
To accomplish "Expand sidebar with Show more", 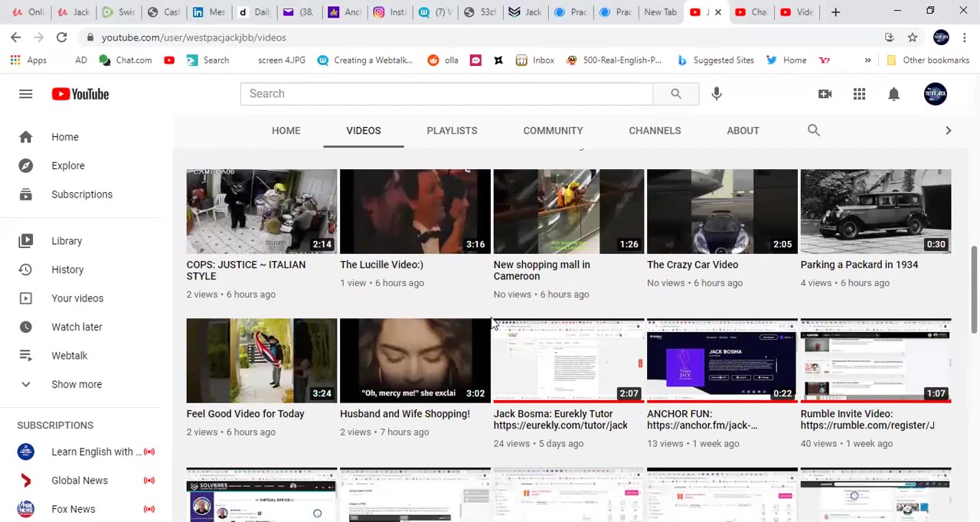I will (76, 384).
